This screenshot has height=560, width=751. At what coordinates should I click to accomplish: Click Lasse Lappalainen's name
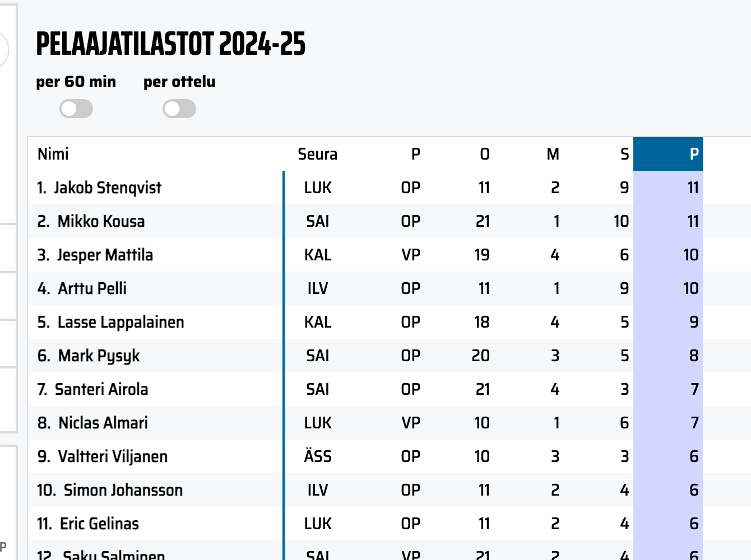tap(120, 322)
